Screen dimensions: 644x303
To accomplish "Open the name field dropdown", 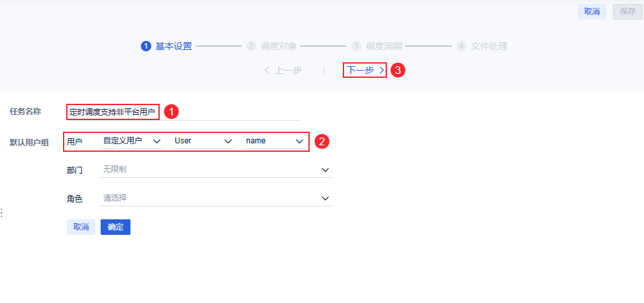I will [299, 141].
